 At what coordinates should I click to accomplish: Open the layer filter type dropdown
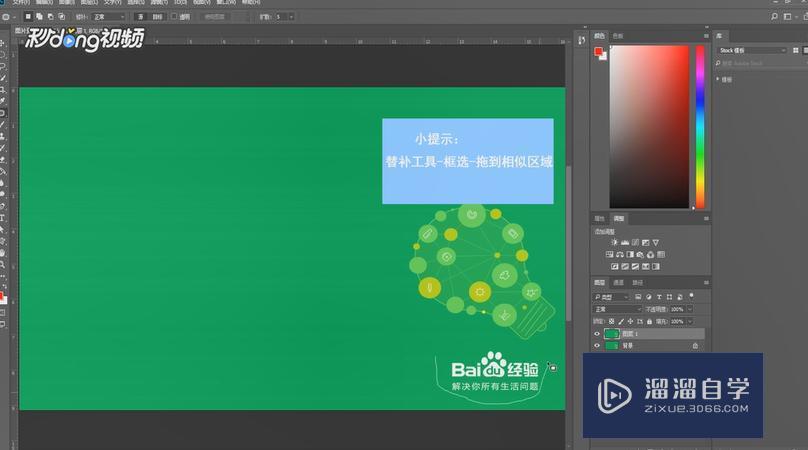pyautogui.click(x=611, y=297)
